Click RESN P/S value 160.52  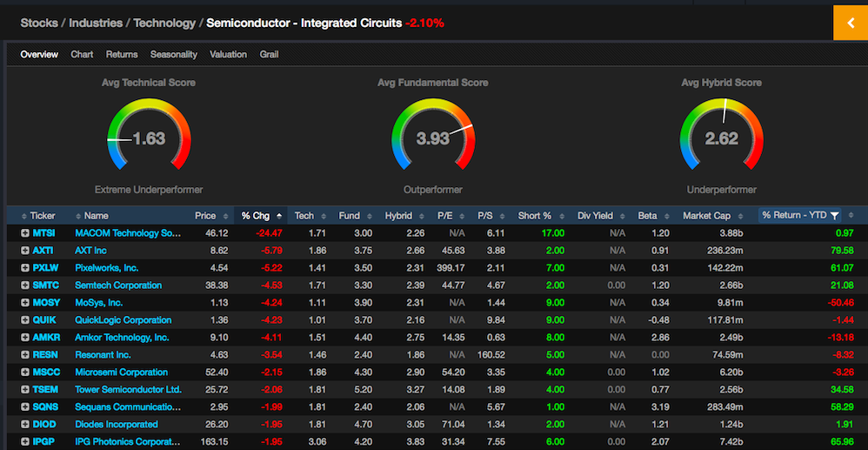coord(491,354)
